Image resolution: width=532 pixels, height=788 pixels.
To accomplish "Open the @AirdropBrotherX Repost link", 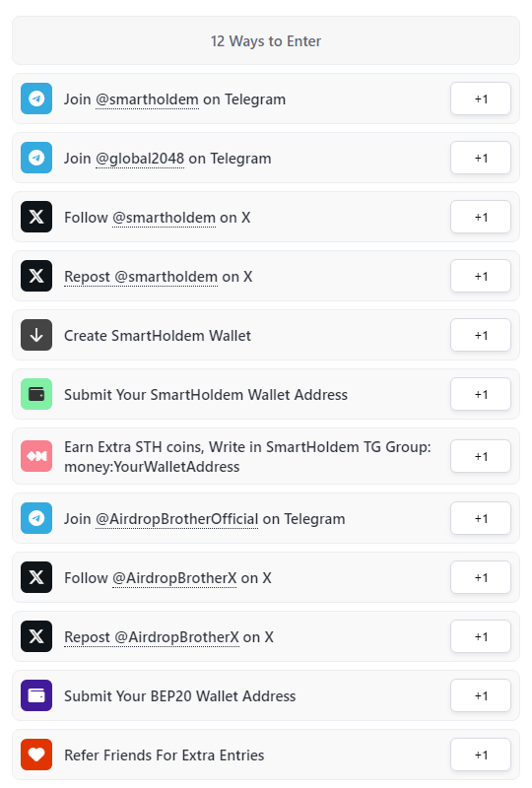I will click(152, 637).
